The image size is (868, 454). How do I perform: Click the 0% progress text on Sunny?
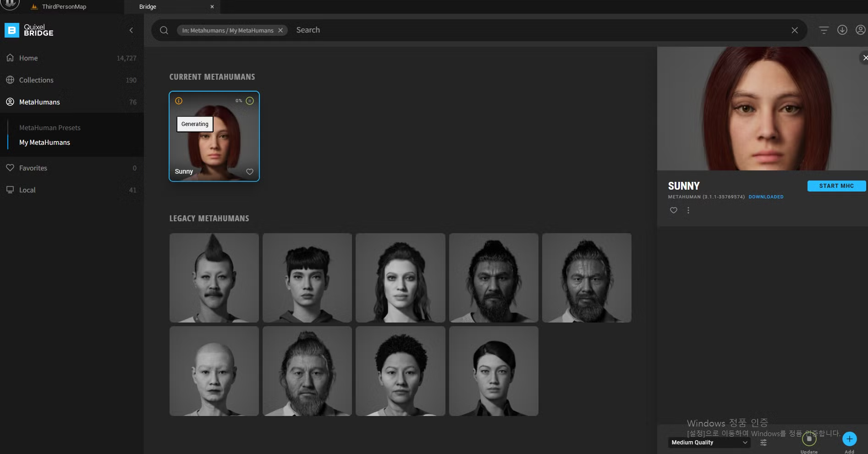[x=239, y=101]
